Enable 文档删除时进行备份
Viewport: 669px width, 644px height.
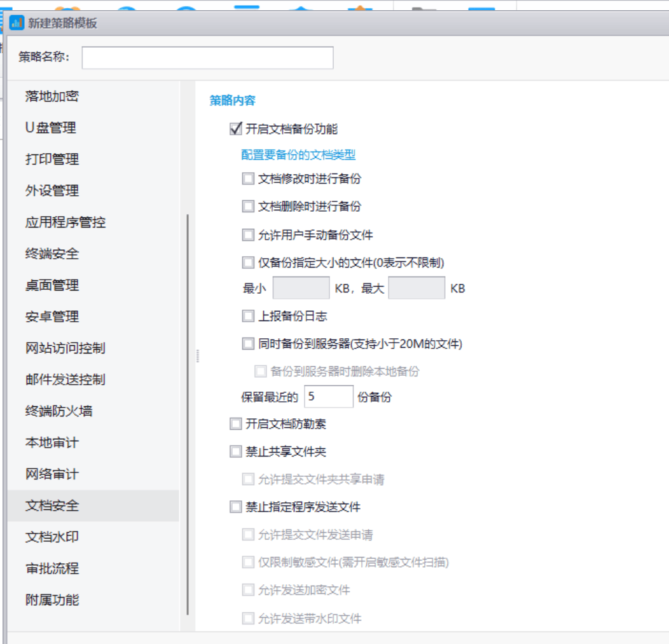247,206
